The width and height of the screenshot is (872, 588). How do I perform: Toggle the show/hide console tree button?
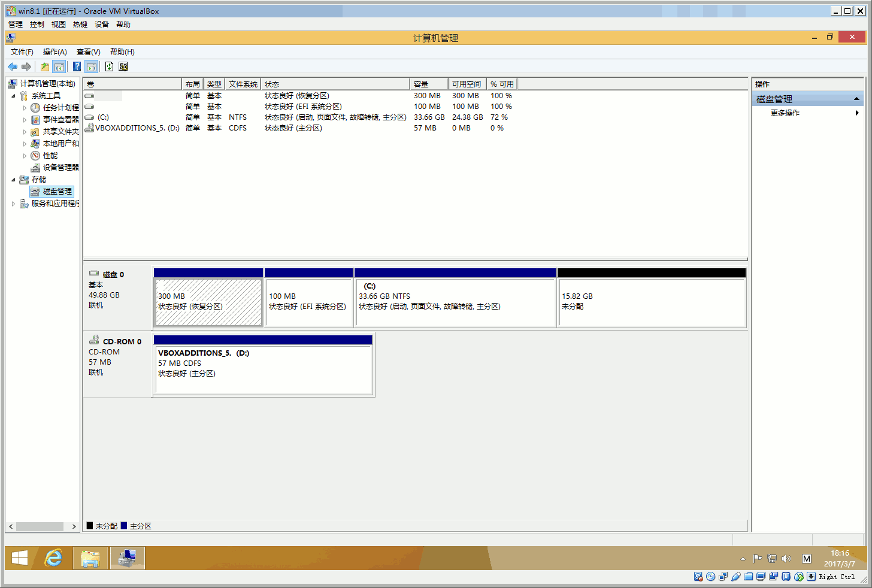[x=59, y=66]
